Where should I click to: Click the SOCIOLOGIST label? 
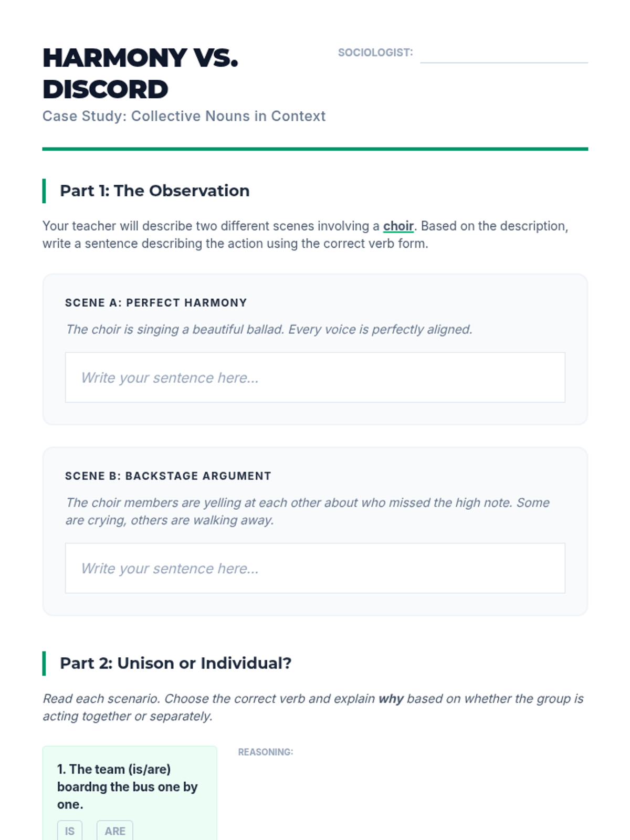(x=375, y=52)
